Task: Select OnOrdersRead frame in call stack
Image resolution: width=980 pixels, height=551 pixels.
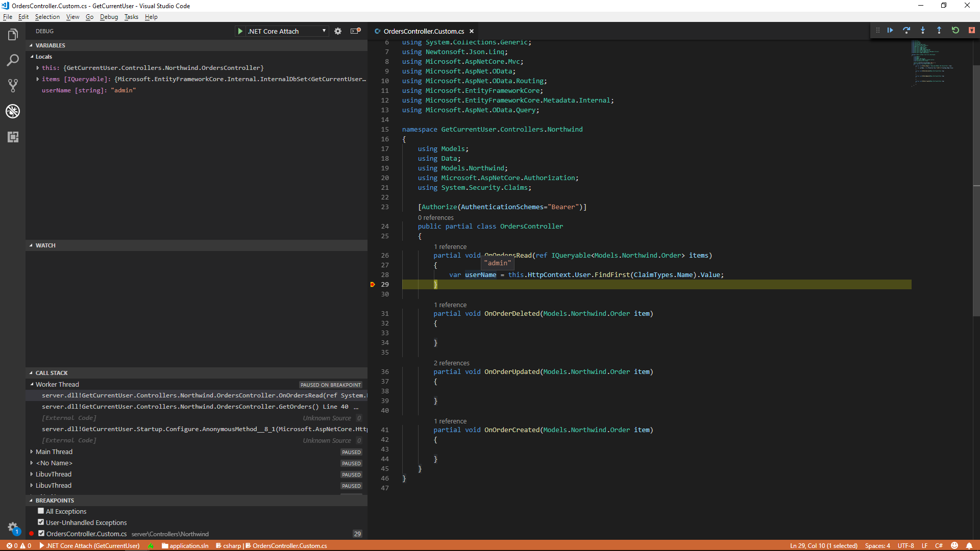Action: click(x=197, y=395)
